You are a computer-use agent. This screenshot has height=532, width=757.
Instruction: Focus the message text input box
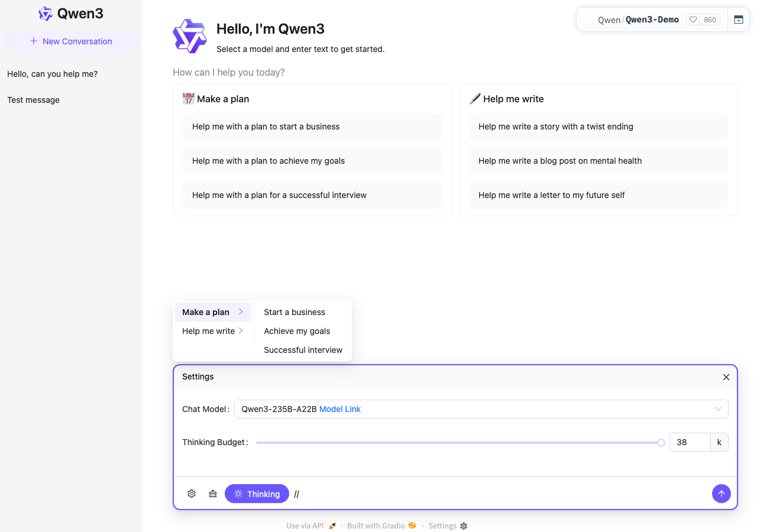pyautogui.click(x=500, y=494)
